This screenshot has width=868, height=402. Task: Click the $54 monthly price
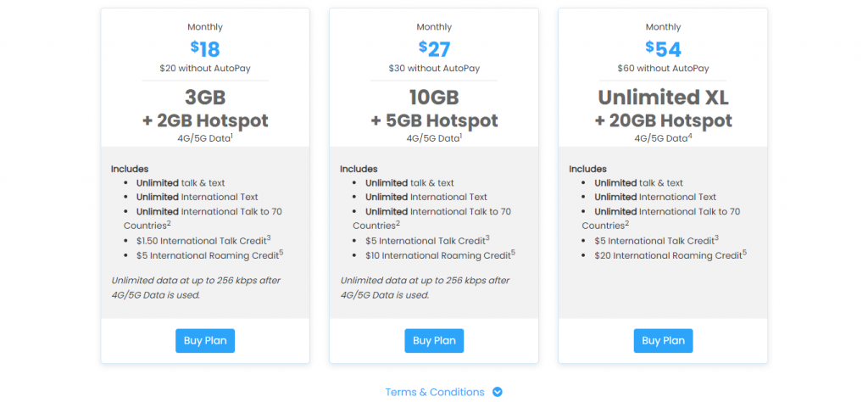tap(663, 49)
